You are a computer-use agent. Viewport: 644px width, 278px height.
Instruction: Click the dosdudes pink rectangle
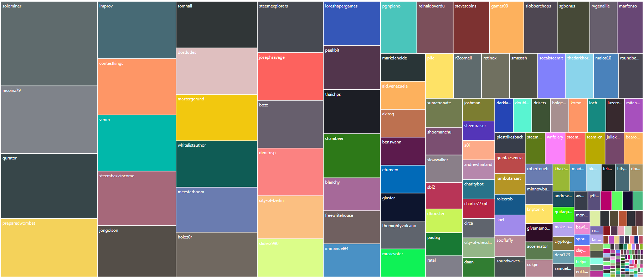point(217,71)
